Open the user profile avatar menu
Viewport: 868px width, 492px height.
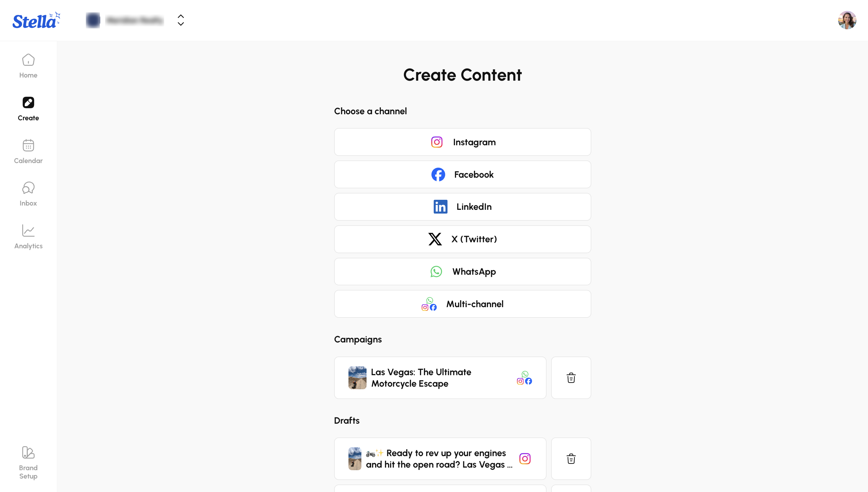847,20
